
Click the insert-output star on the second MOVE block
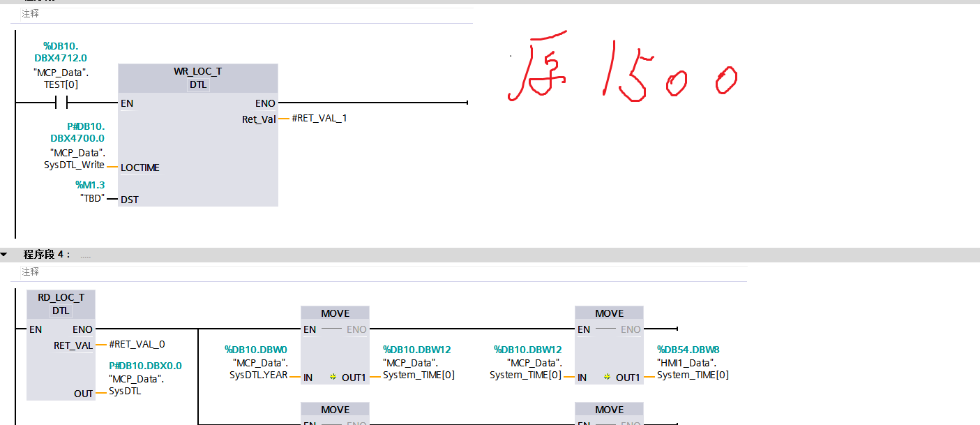coord(608,378)
